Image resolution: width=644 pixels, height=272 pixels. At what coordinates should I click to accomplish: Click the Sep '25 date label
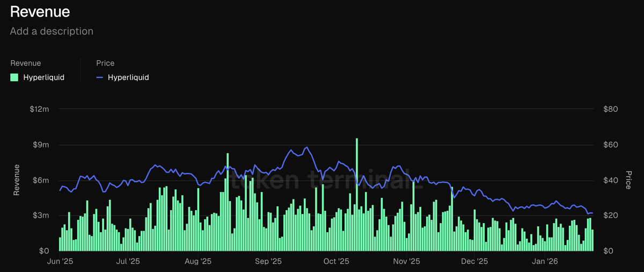pyautogui.click(x=268, y=261)
